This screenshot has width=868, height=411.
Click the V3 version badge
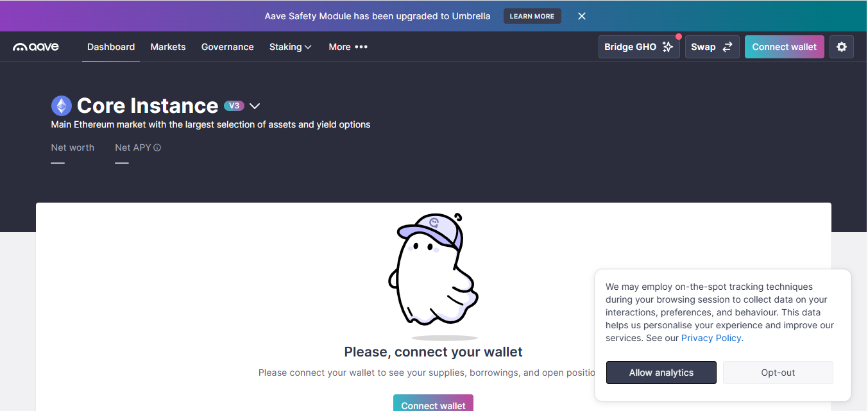coord(234,106)
